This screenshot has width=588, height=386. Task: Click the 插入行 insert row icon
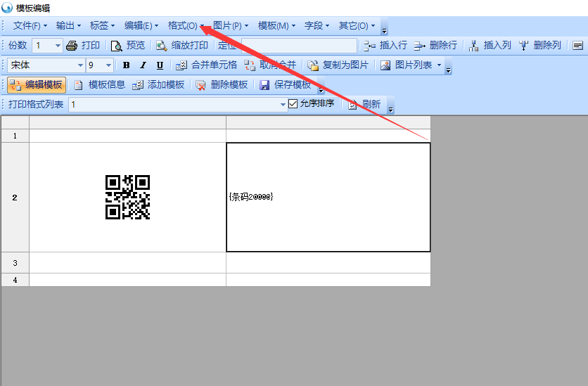click(x=370, y=46)
